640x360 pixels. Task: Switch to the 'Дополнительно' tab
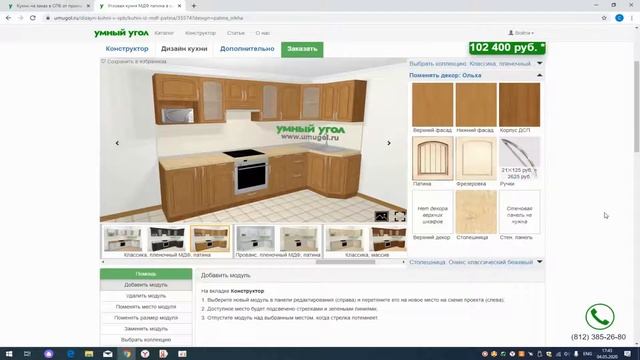tap(247, 49)
